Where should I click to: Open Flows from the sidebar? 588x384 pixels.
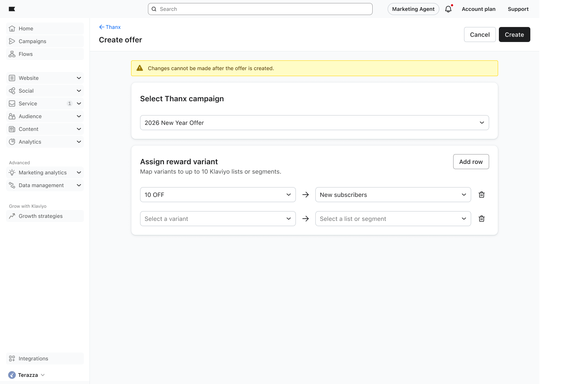(x=25, y=54)
